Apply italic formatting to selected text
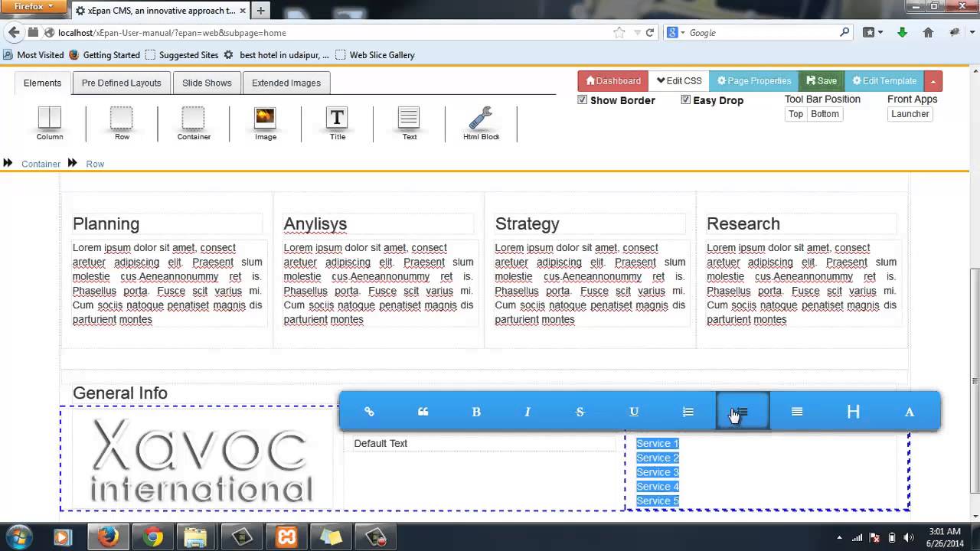Viewport: 980px width, 551px height. 528,412
